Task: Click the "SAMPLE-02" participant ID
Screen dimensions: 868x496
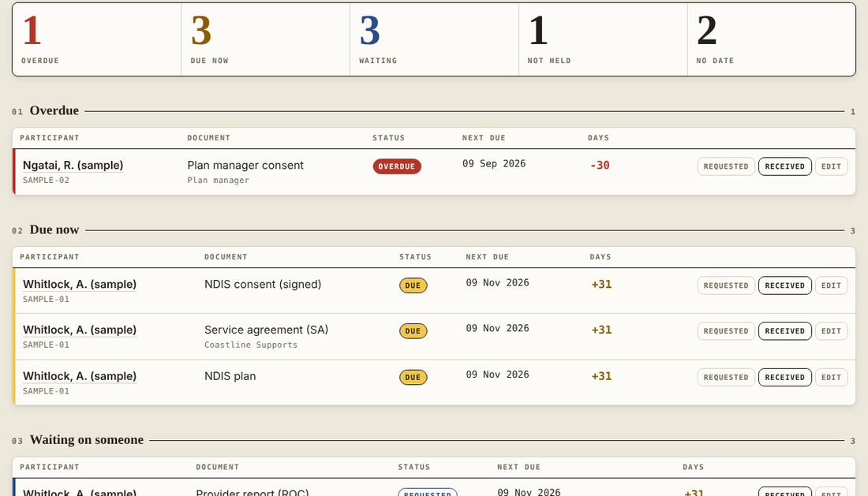Action: 46,181
